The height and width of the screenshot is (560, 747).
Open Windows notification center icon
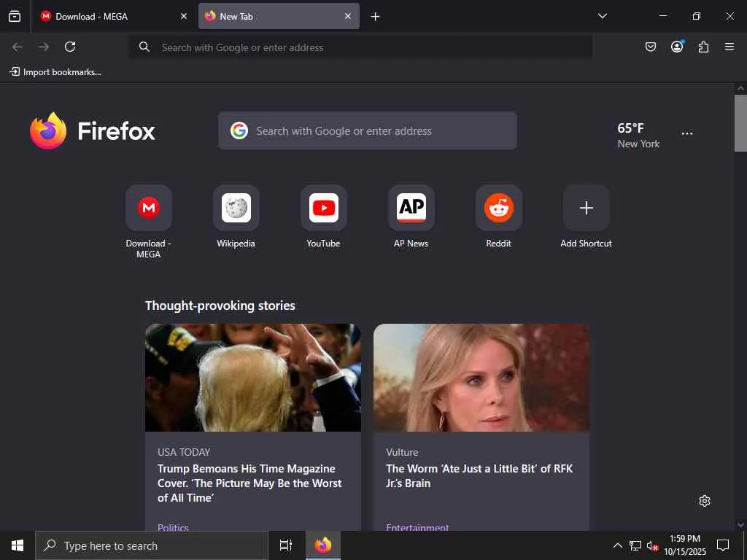723,545
